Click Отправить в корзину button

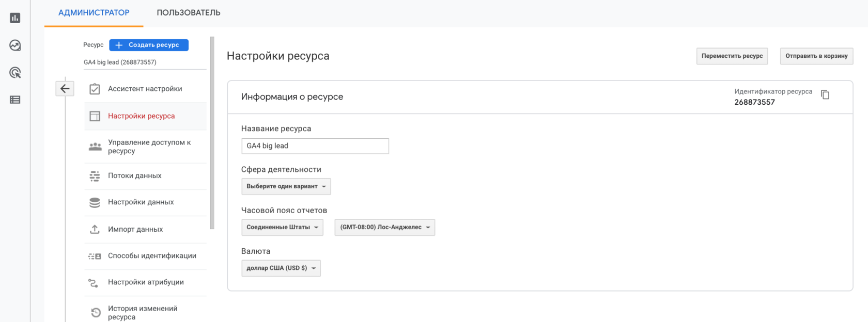[816, 56]
